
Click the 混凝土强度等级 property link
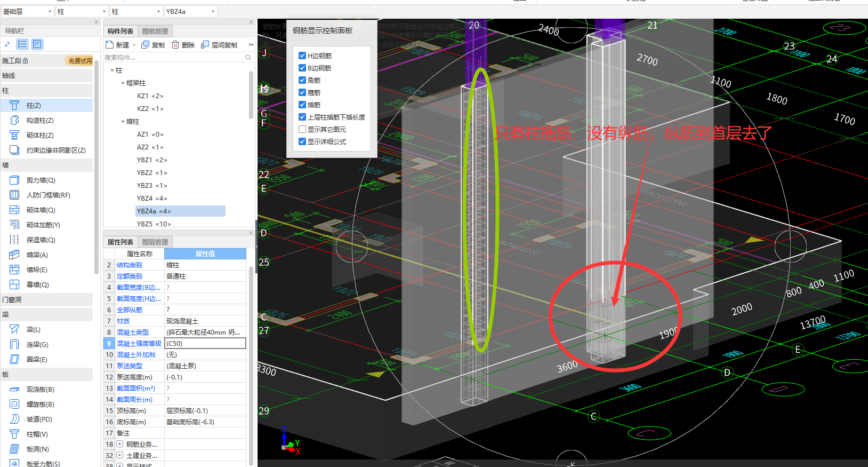point(139,343)
